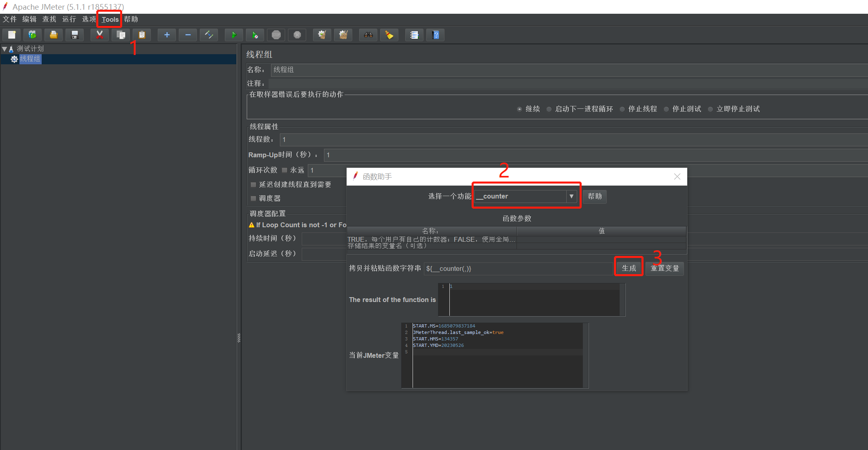Click the green Start run arrow

234,35
